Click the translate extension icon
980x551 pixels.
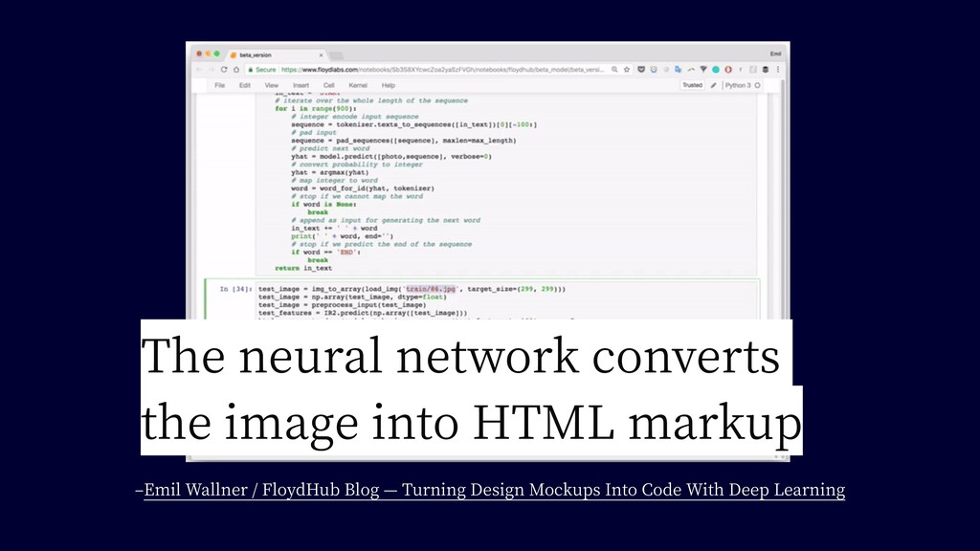coord(679,70)
